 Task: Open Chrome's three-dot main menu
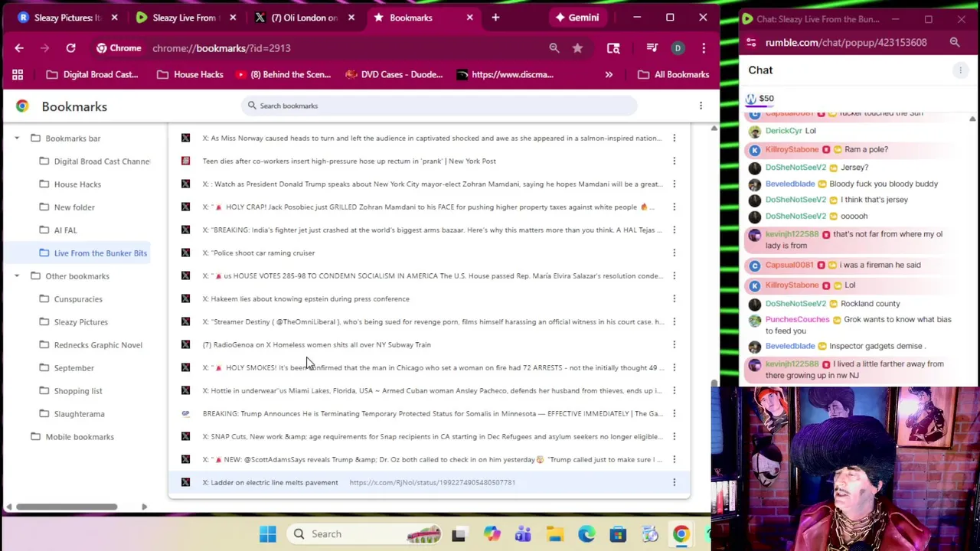703,48
